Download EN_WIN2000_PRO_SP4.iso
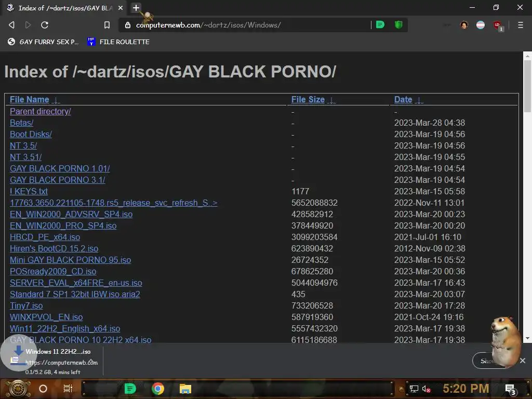532x399 pixels. 63,225
